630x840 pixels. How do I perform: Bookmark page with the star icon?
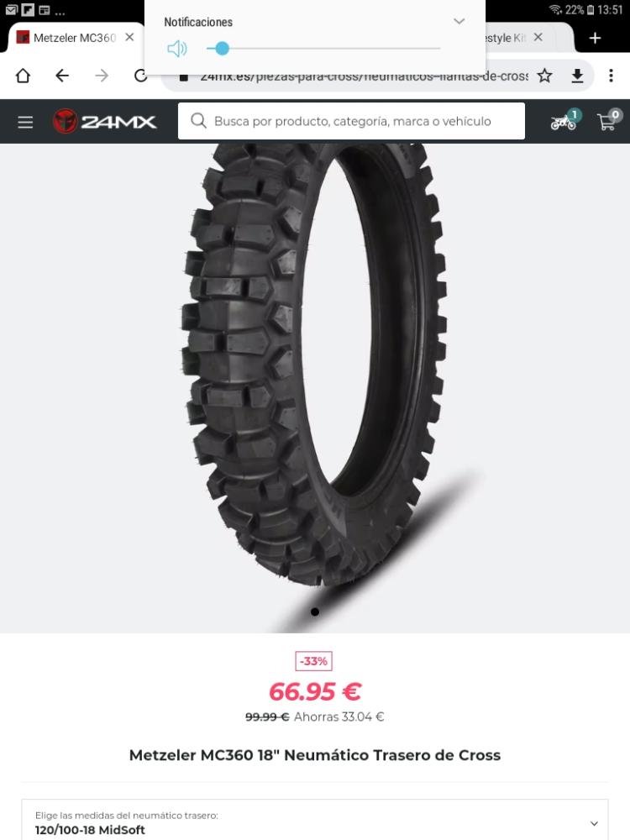[x=544, y=76]
